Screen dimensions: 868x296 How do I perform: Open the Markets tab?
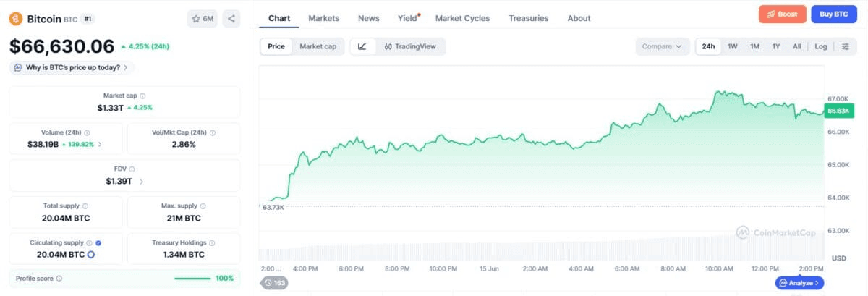pos(323,18)
